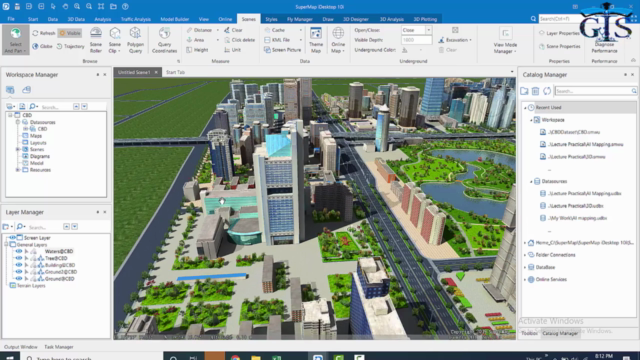Open the Task Manager panel
640x360 pixels.
(x=59, y=347)
